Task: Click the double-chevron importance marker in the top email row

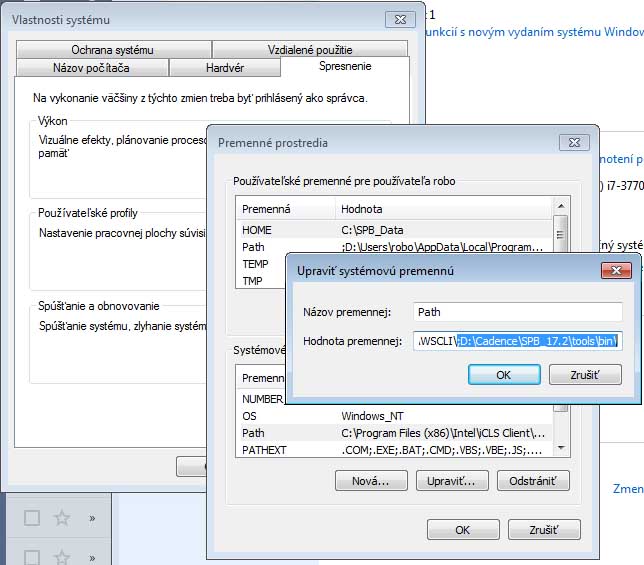Action: (92, 518)
